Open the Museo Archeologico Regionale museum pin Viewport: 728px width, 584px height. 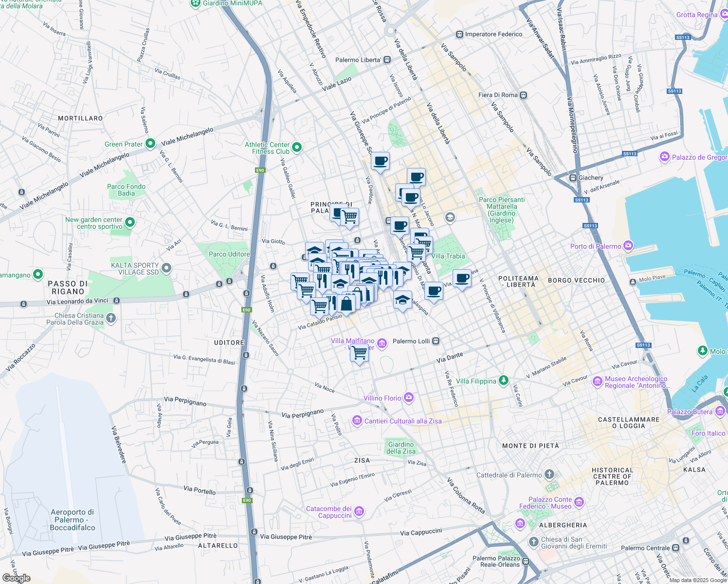(x=597, y=382)
